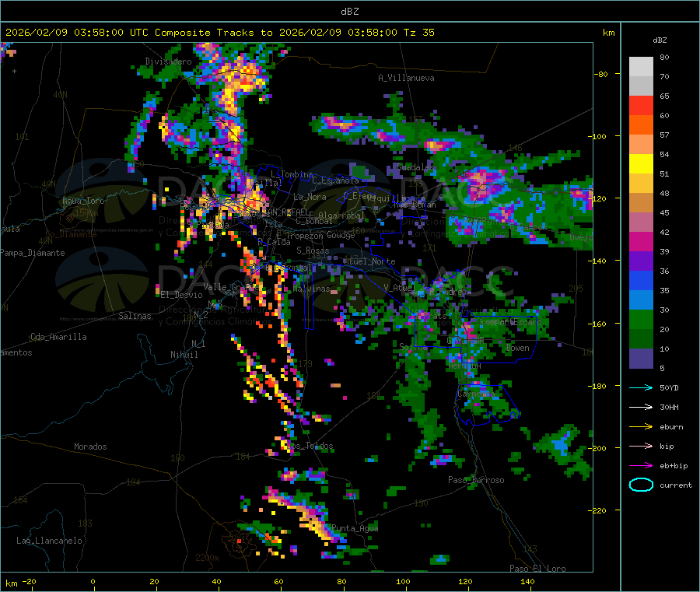This screenshot has width=700, height=592.
Task: Click the yellow eburn arrow in legend
Action: click(641, 427)
